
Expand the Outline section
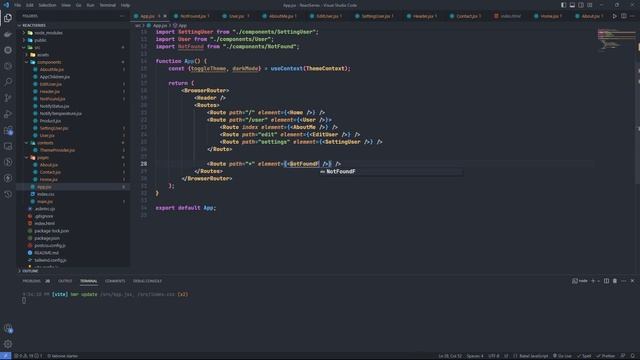29,271
